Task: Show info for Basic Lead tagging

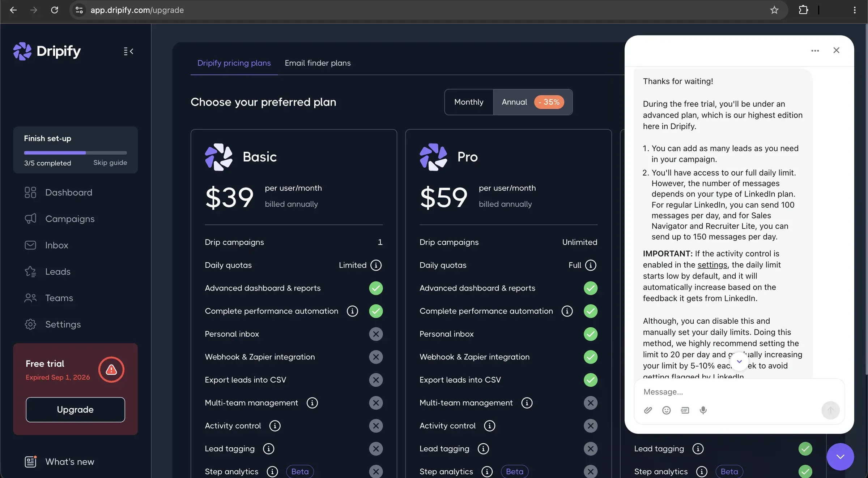Action: click(268, 449)
